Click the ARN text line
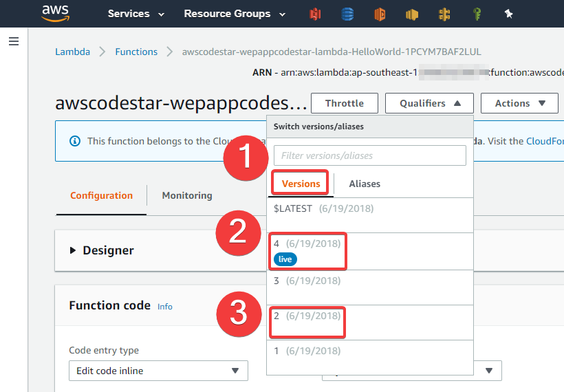The height and width of the screenshot is (392, 564). pos(408,73)
